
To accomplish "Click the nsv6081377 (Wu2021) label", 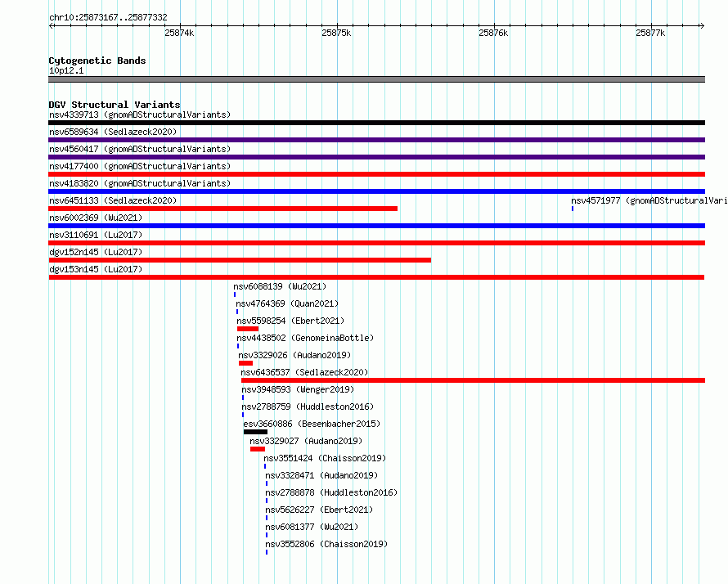I will click(312, 527).
